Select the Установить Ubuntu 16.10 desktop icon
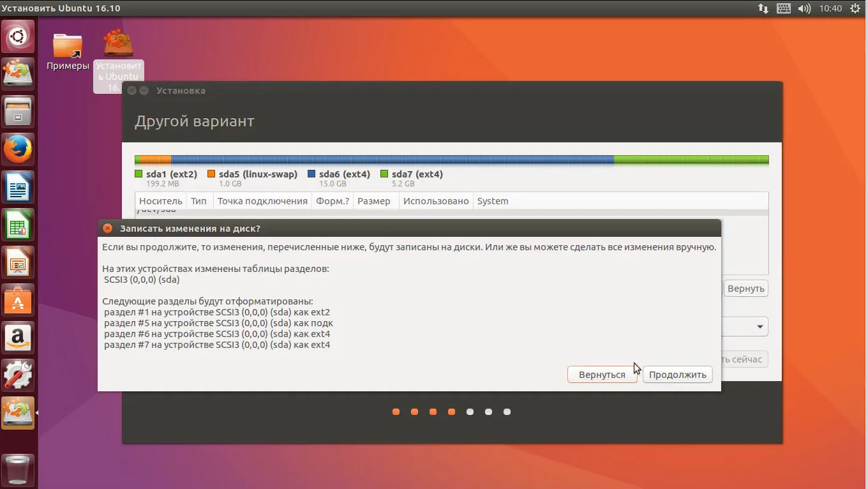Image resolution: width=868 pixels, height=489 pixels. click(119, 61)
